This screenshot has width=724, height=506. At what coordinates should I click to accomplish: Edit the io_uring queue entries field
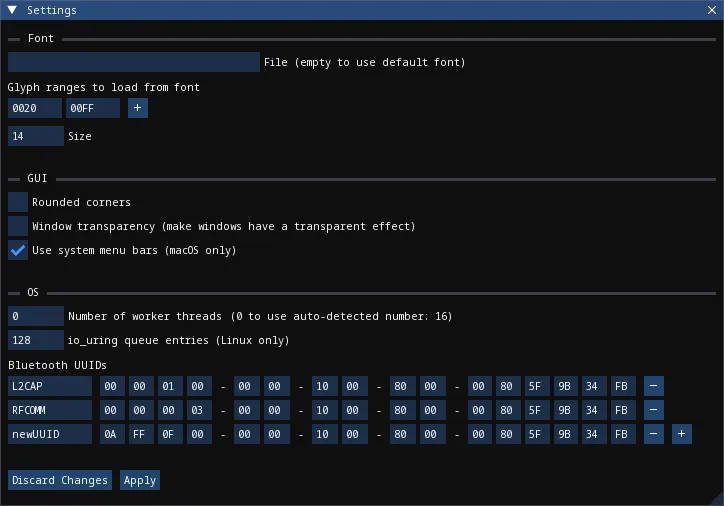click(35, 340)
